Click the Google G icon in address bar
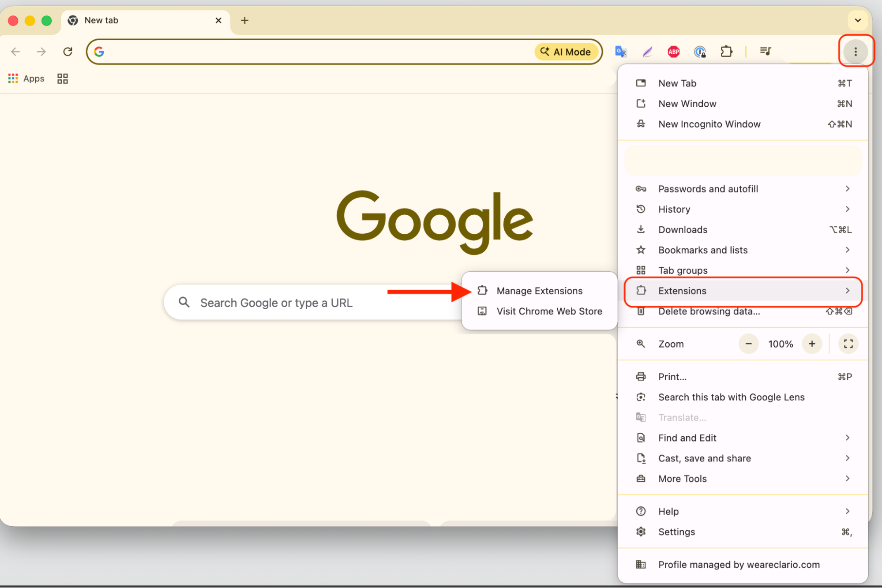Screen dimensions: 882x588 [x=99, y=52]
